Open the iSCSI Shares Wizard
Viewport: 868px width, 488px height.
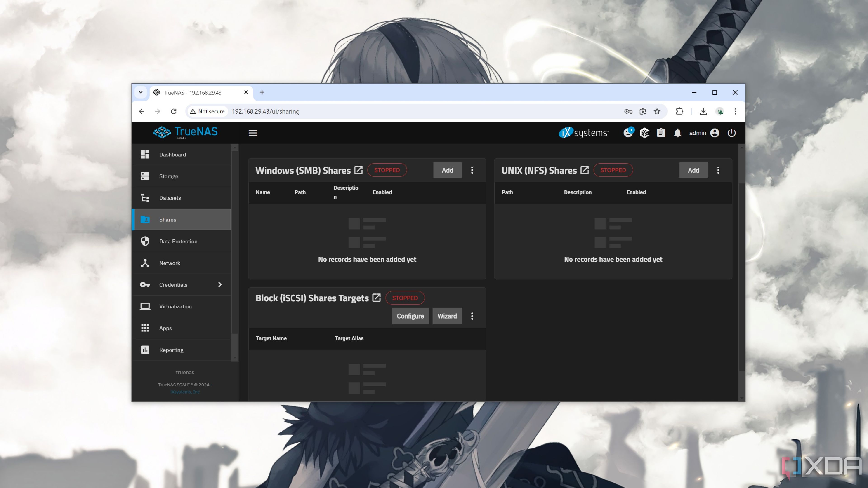coord(447,316)
